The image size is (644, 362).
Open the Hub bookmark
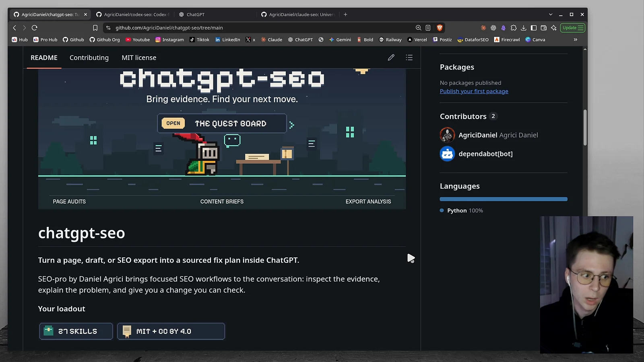[x=20, y=40]
